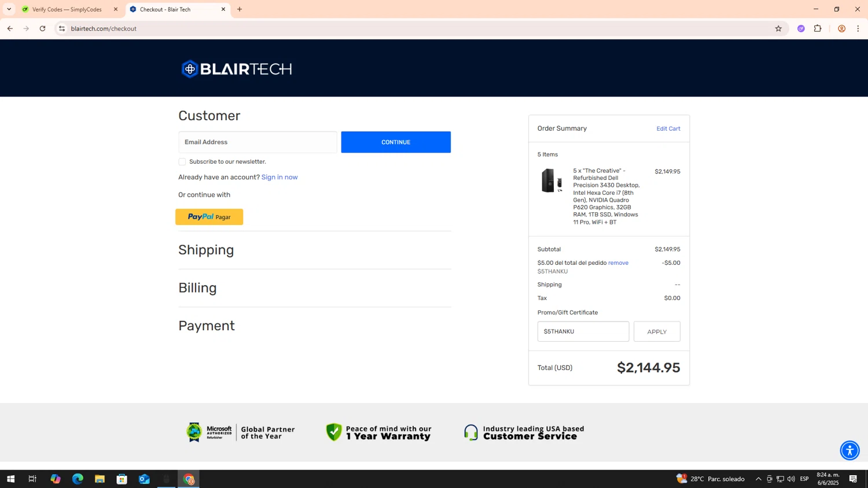This screenshot has width=868, height=488.
Task: Launch Copilot from the taskbar
Action: 56,479
